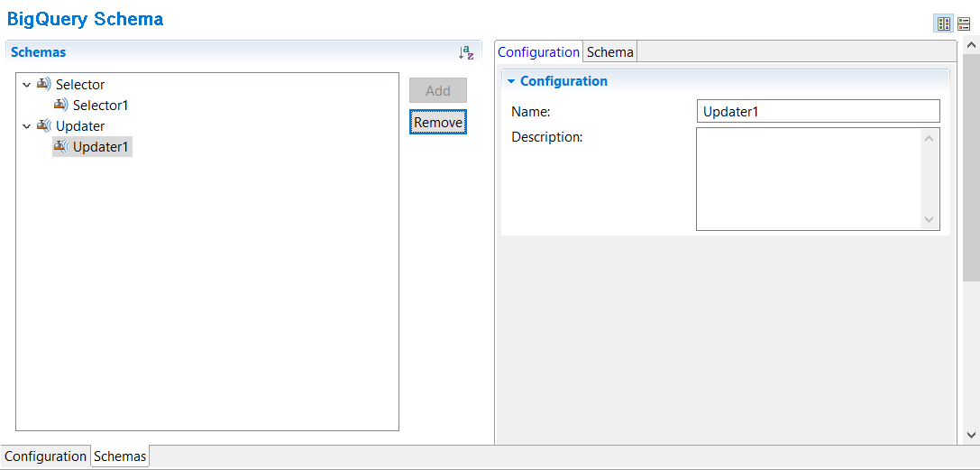Focus the Name input field
980x470 pixels.
coord(818,111)
